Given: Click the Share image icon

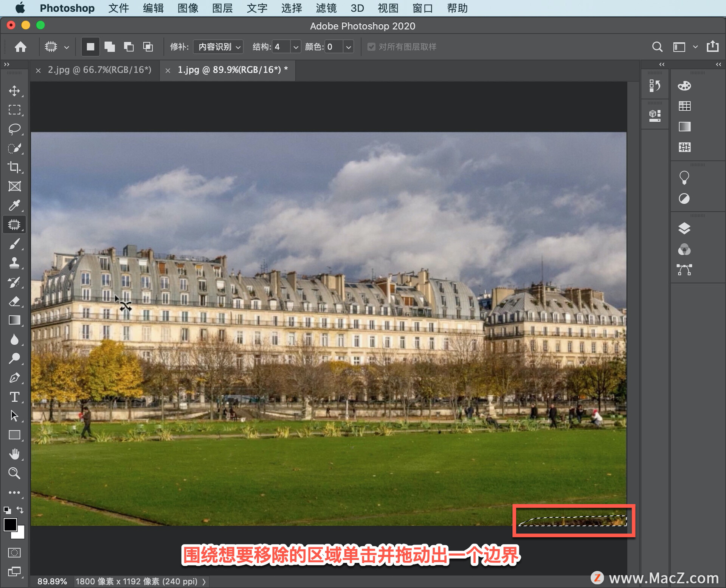Looking at the screenshot, I should pyautogui.click(x=713, y=46).
